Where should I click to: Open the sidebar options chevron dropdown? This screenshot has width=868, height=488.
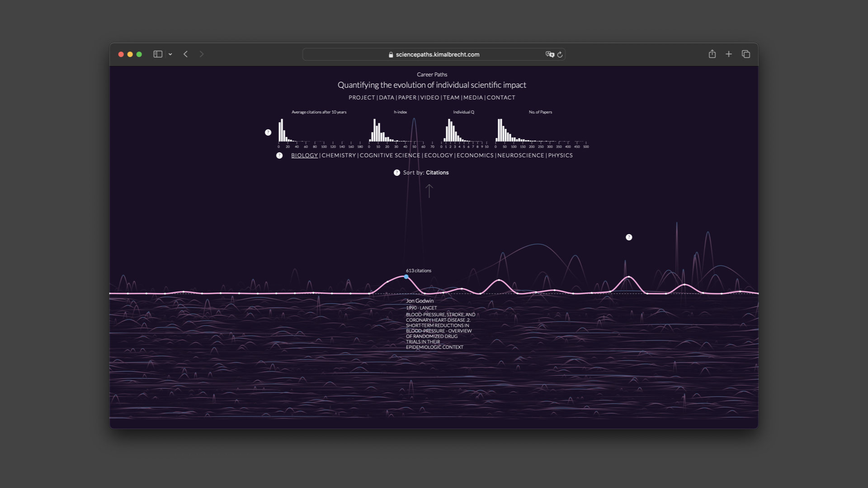170,54
